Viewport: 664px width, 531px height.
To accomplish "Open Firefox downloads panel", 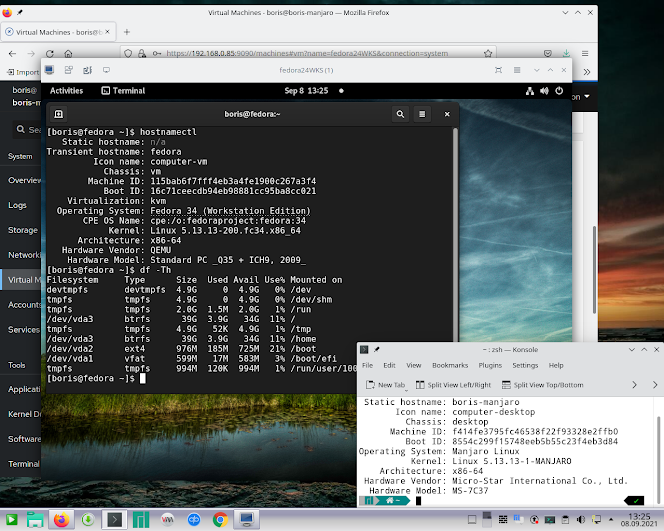I will 566,53.
